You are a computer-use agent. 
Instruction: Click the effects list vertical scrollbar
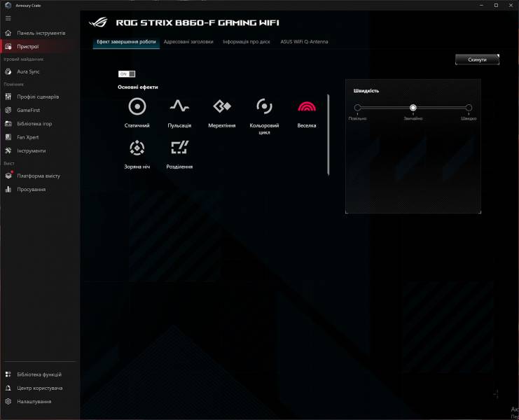(328, 134)
